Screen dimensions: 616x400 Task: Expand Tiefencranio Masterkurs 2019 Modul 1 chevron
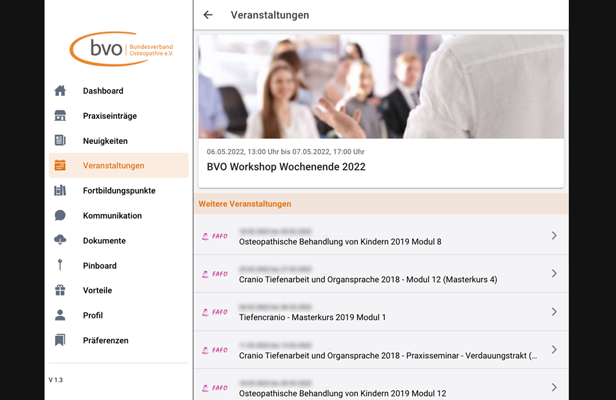[554, 312]
